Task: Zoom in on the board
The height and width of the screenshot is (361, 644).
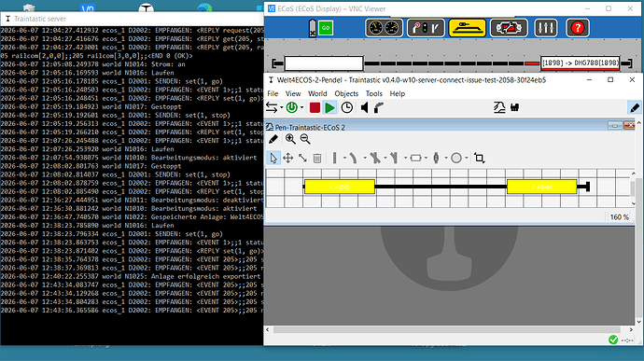Action: pyautogui.click(x=290, y=139)
